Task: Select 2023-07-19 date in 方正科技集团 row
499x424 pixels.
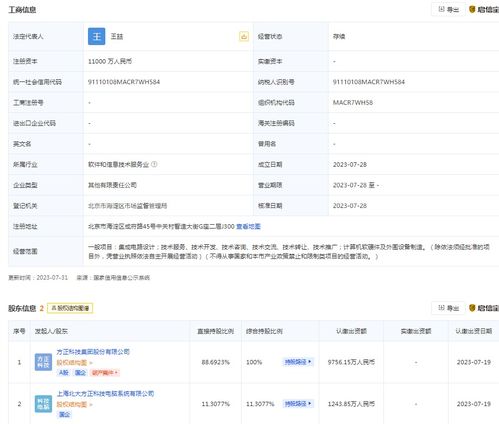Action: click(x=474, y=362)
